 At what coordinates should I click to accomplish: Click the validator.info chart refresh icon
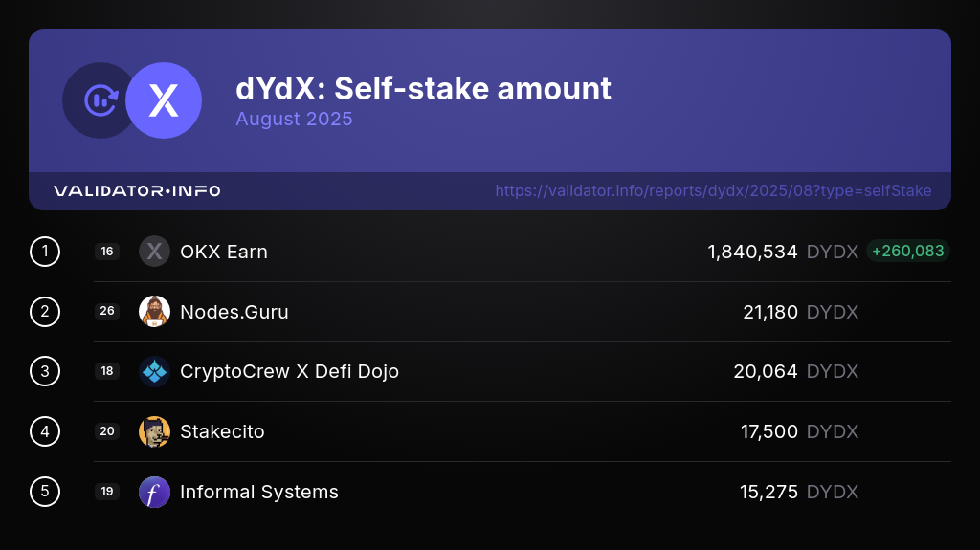[x=100, y=100]
